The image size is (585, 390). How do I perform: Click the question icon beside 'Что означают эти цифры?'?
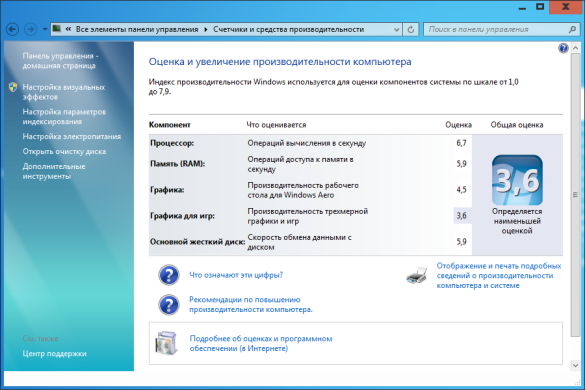coord(169,275)
